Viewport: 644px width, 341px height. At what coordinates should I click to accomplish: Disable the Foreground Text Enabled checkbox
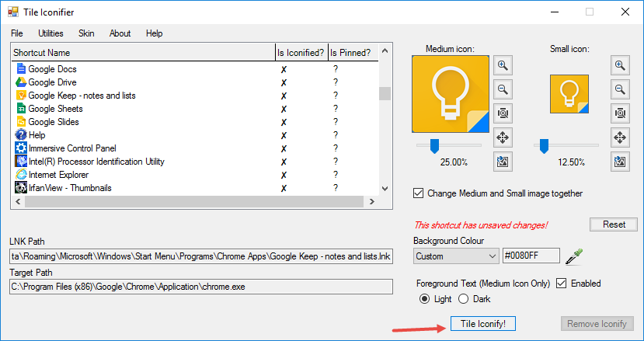click(x=562, y=284)
